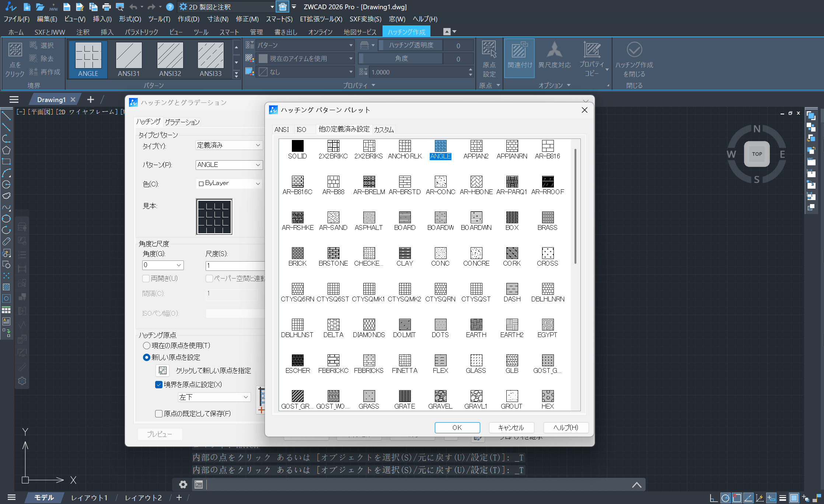Click the pick points (点をクリック) icon
Screen dimensions: 824x504
[x=15, y=50]
